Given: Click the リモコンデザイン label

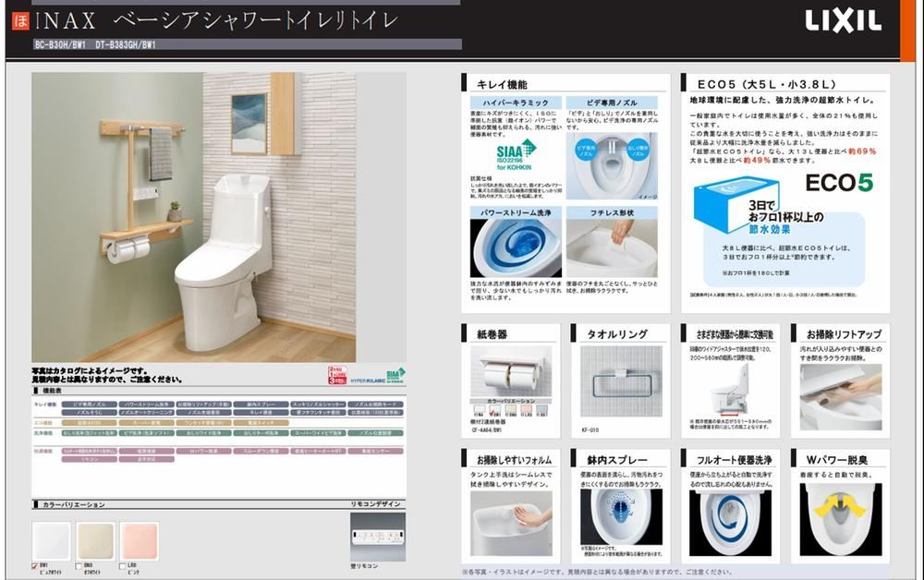Looking at the screenshot, I should click(x=375, y=504).
